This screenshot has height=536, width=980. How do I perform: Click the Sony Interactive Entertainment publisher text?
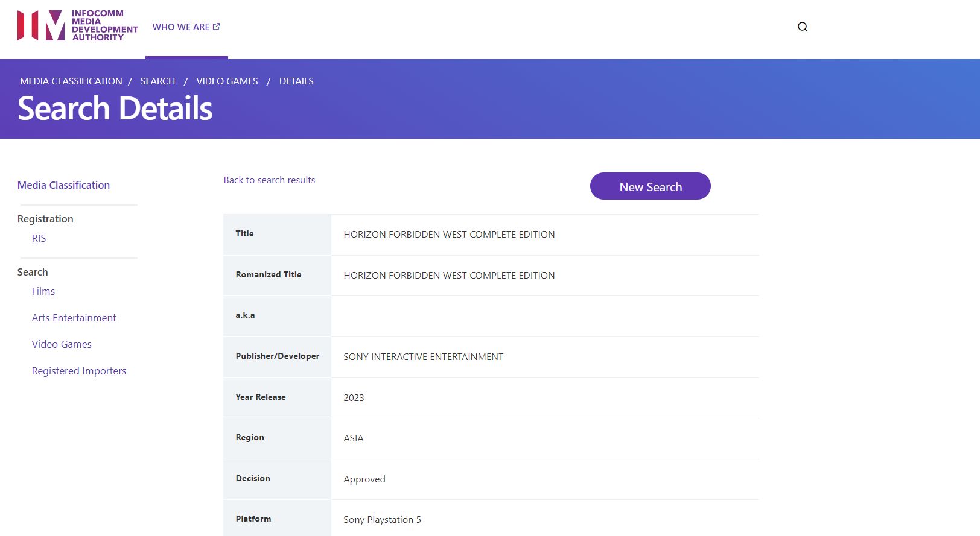pyautogui.click(x=423, y=357)
